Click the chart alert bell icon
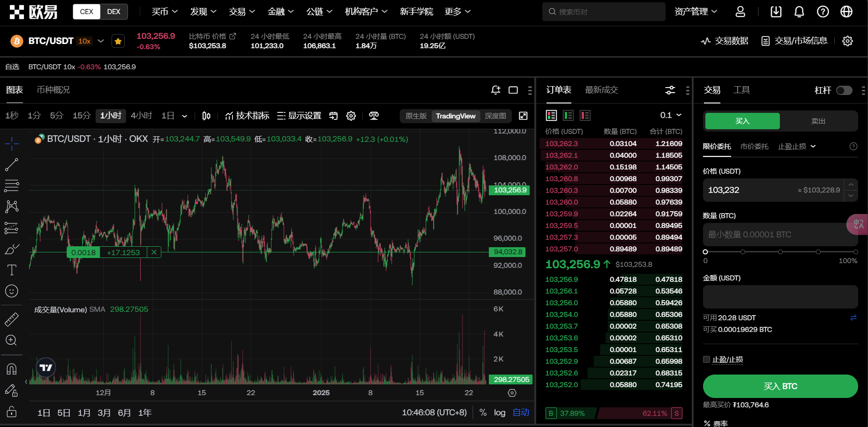 click(x=495, y=90)
